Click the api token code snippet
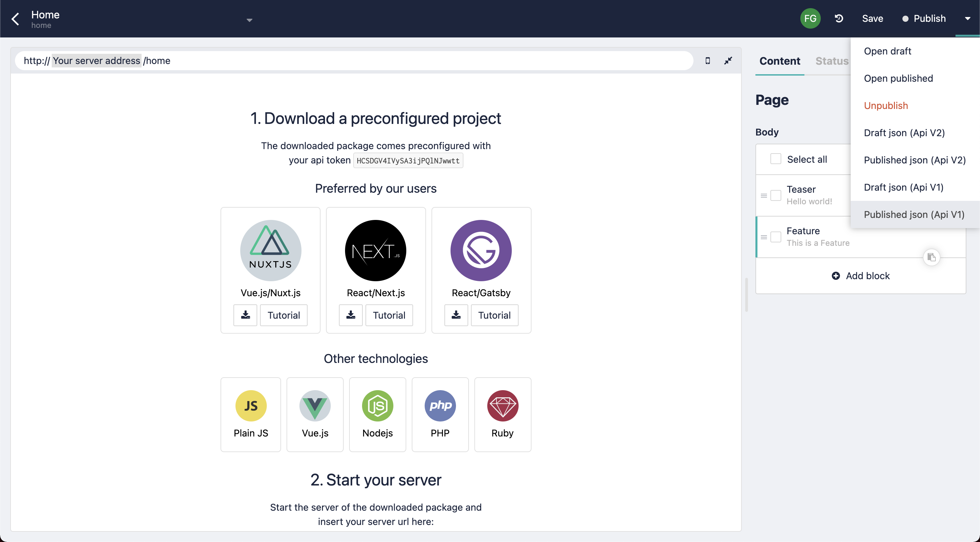Image resolution: width=980 pixels, height=542 pixels. [x=408, y=161]
